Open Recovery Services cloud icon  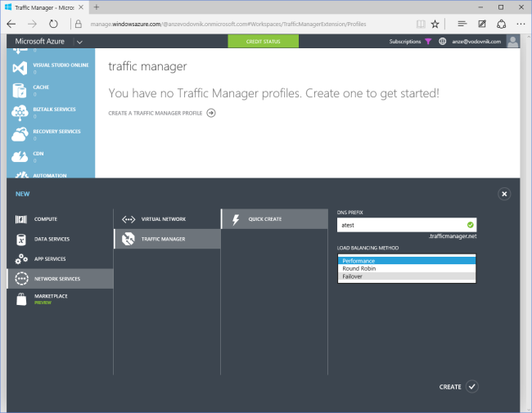click(x=20, y=135)
